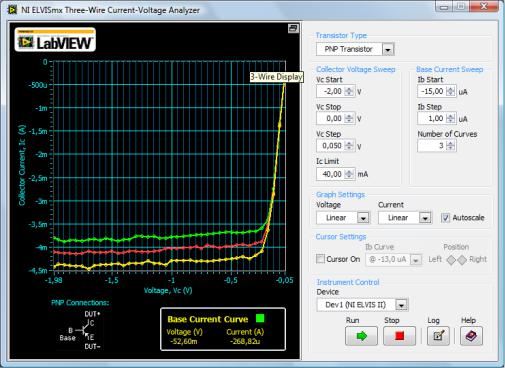505x368 pixels.
Task: Adjust the Ic Limit stepper arrows
Action: [349, 174]
